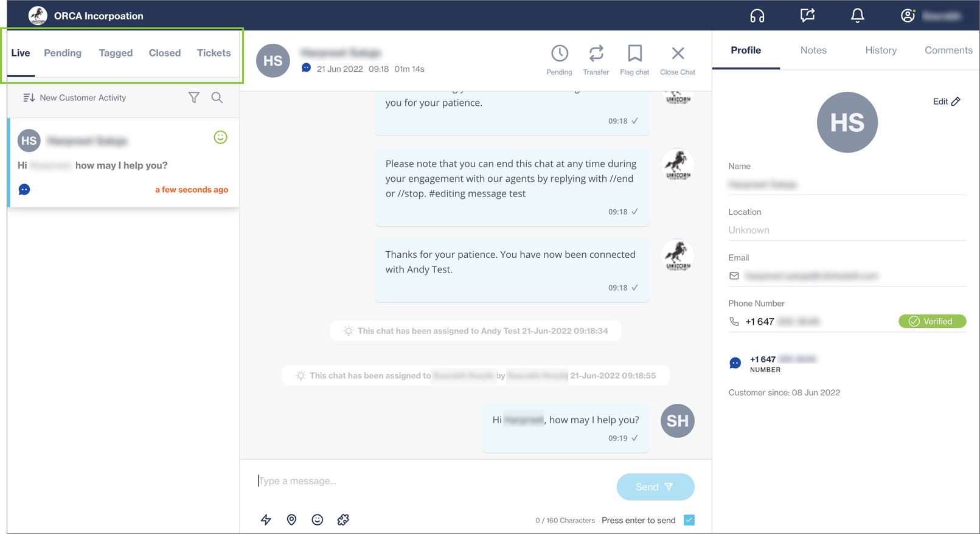Click Edit on the customer profile
This screenshot has width=980, height=534.
click(946, 102)
